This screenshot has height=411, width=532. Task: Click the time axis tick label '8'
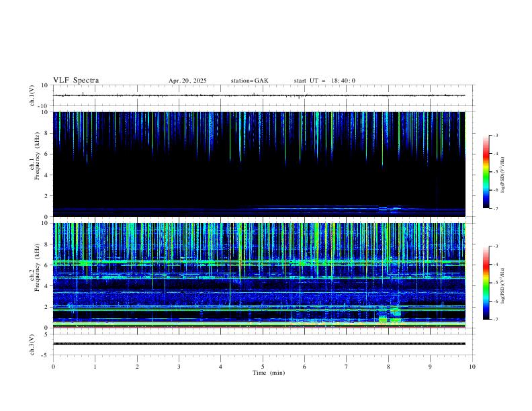click(x=388, y=367)
